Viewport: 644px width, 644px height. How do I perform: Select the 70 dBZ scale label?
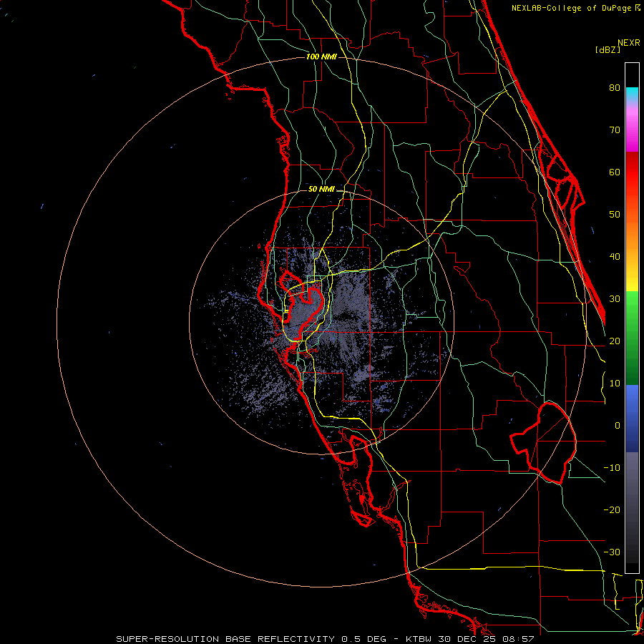(x=615, y=130)
